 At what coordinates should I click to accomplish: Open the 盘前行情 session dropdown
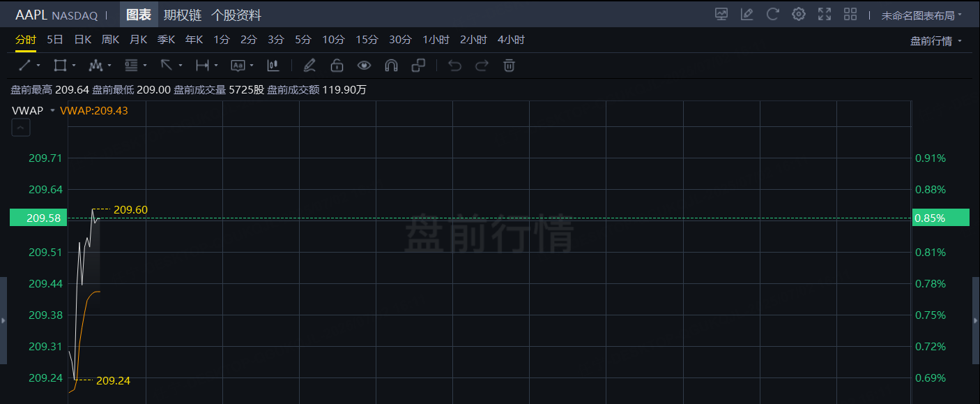point(936,41)
